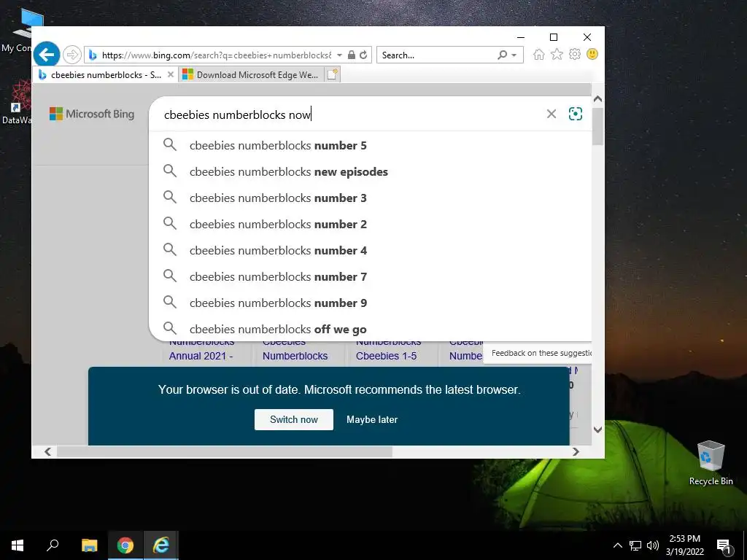
Task: Click vertical scrollbar down arrow
Action: coord(598,429)
